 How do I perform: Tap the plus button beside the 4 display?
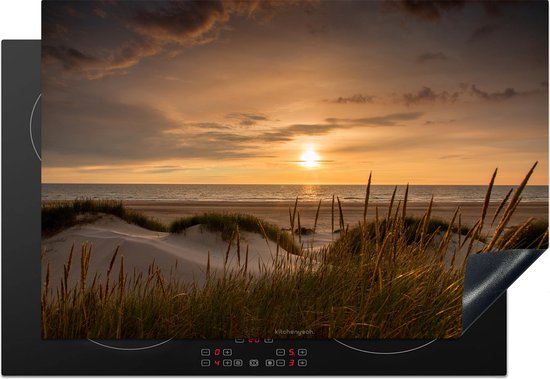coord(227,363)
